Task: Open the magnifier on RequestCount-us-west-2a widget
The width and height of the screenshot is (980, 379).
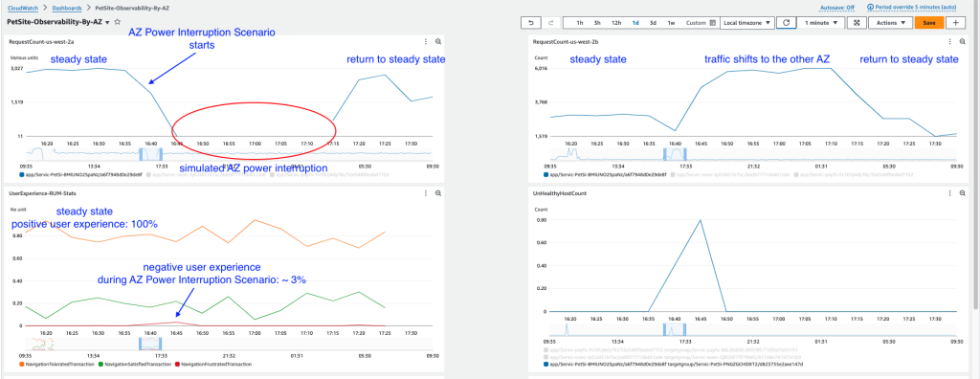Action: click(x=438, y=41)
